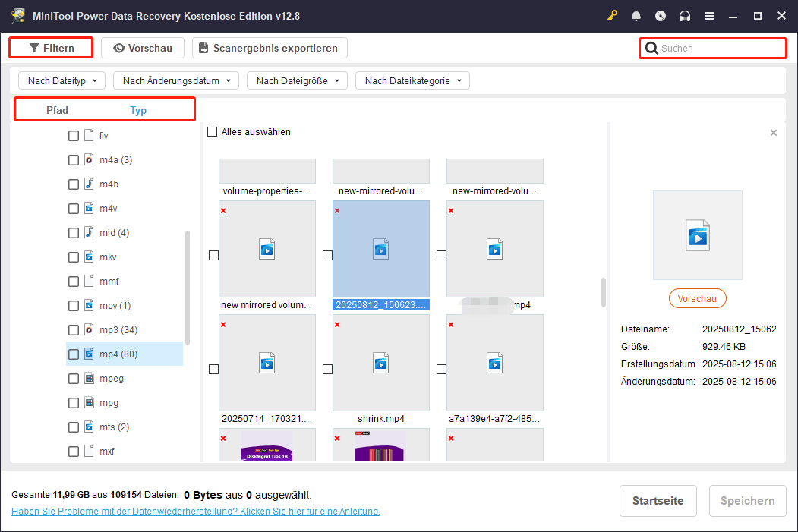Open the hamburger menu icon
798x532 pixels.
click(709, 16)
